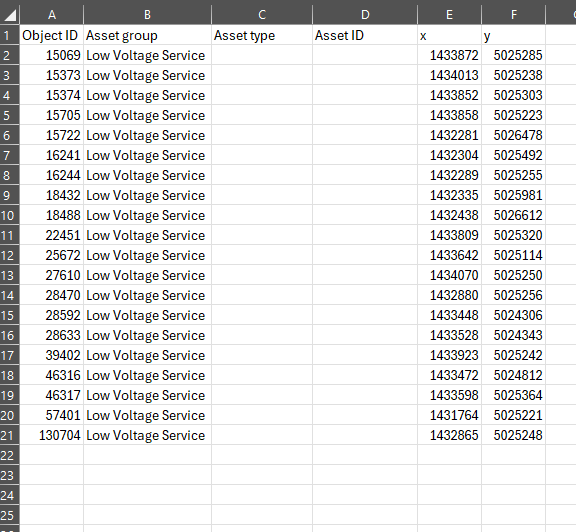Click Low Voltage Service in row 2
The image size is (576, 532).
click(x=147, y=55)
